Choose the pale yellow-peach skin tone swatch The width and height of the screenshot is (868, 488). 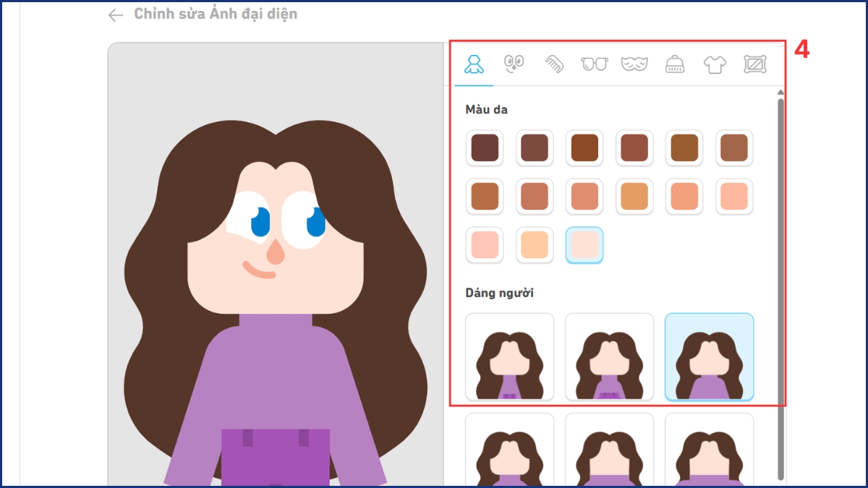(x=535, y=245)
